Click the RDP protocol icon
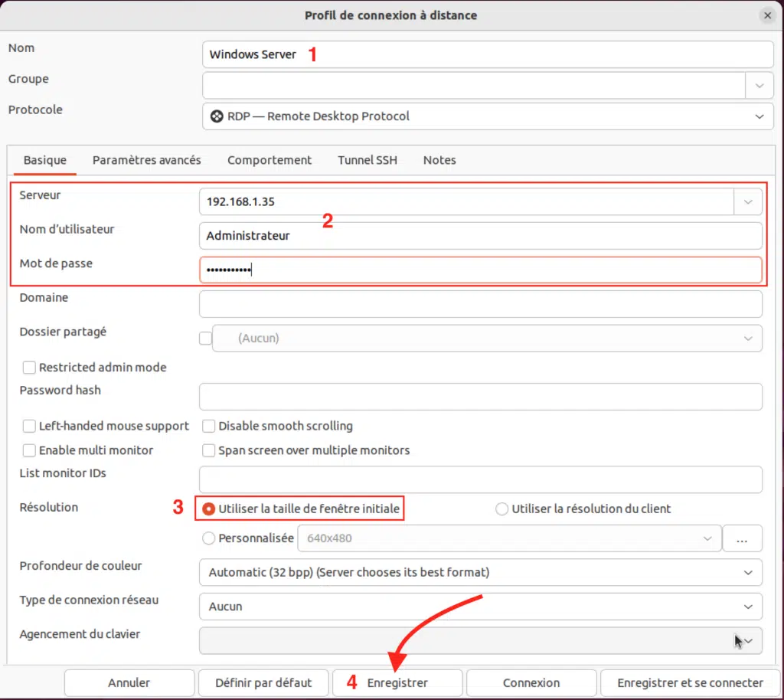This screenshot has height=700, width=784. (x=217, y=116)
